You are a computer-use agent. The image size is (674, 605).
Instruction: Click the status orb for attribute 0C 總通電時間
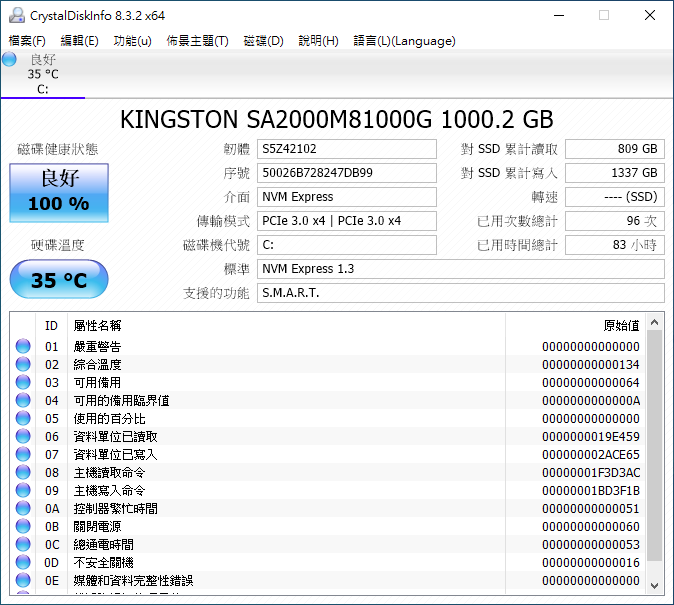[x=23, y=544]
